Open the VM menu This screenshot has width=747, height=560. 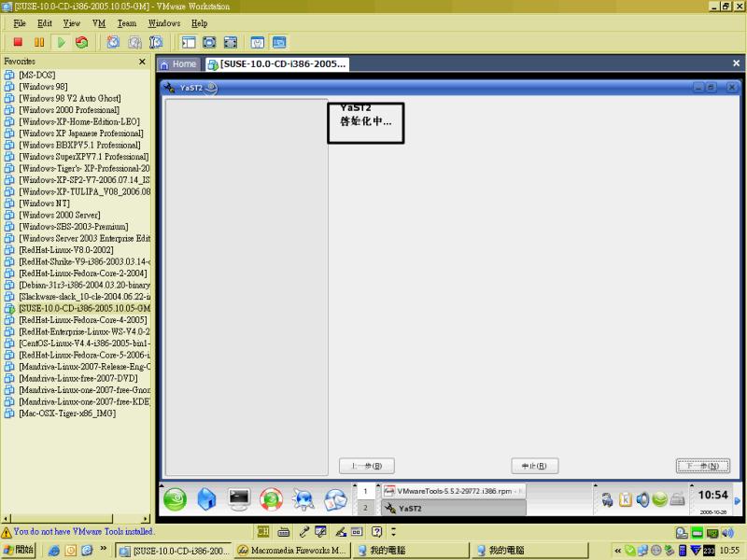click(x=99, y=22)
